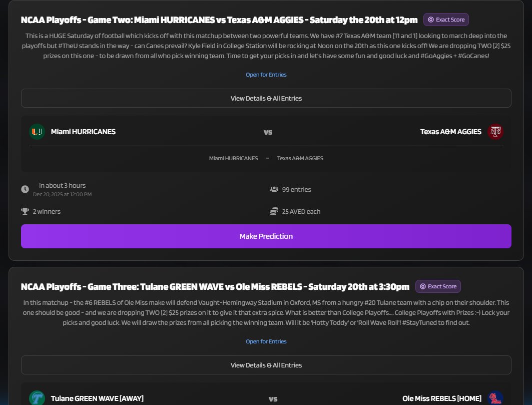Click the trophy icon beside '2 winners'
The height and width of the screenshot is (405, 532).
click(x=25, y=211)
